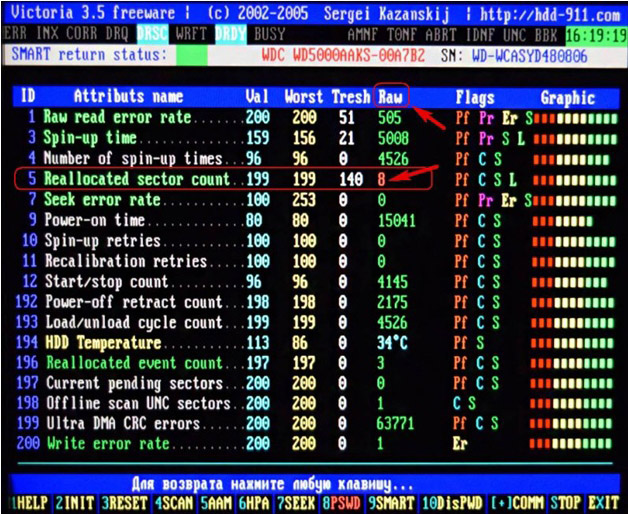Image resolution: width=628 pixels, height=514 pixels.
Task: Click the 3RESET function button
Action: click(124, 502)
